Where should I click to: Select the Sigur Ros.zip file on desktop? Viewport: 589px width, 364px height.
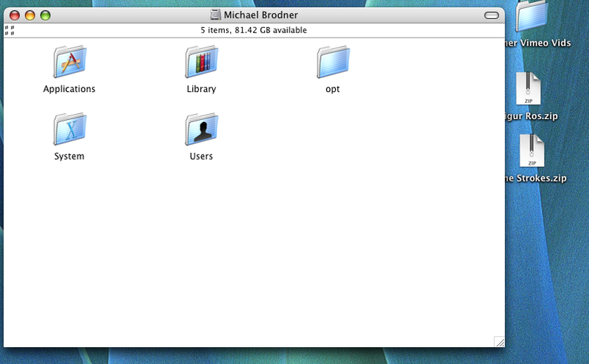528,88
